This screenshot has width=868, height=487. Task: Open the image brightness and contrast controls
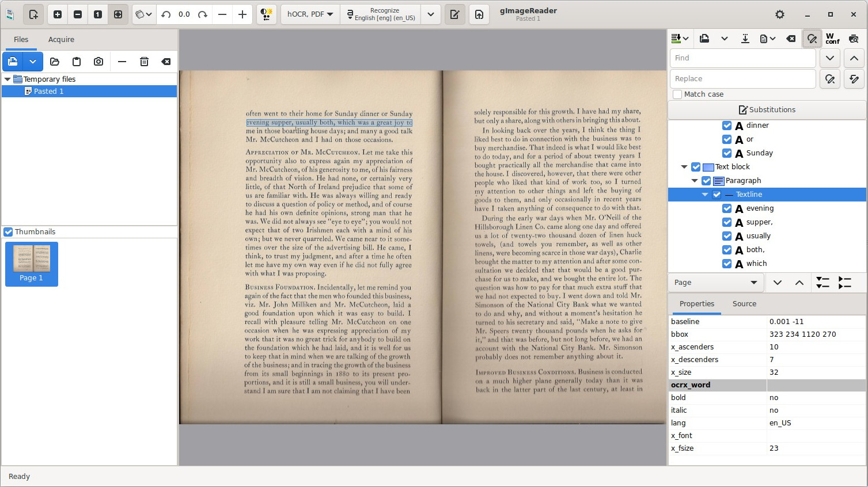(266, 14)
